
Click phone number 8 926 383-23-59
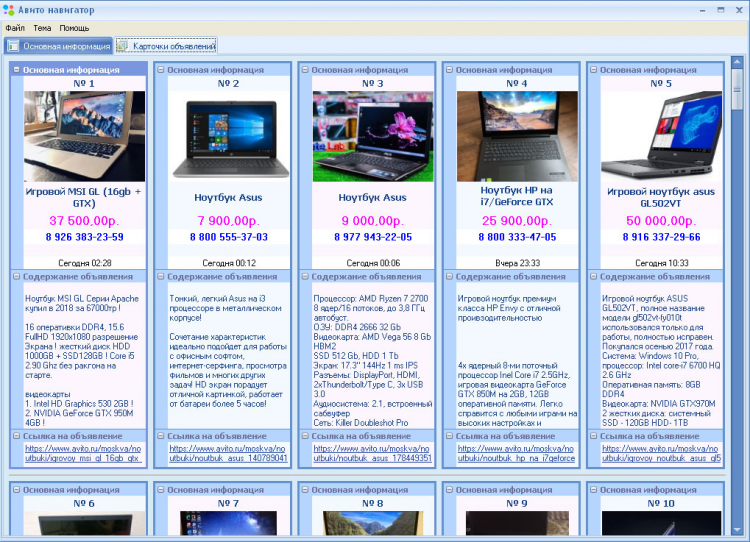pyautogui.click(x=85, y=237)
